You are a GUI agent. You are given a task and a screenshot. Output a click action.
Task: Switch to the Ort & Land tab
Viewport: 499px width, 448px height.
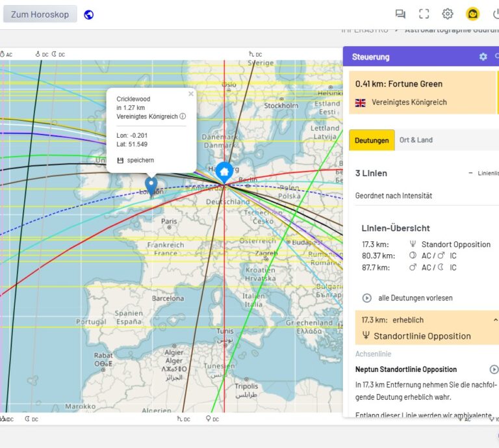coord(416,140)
